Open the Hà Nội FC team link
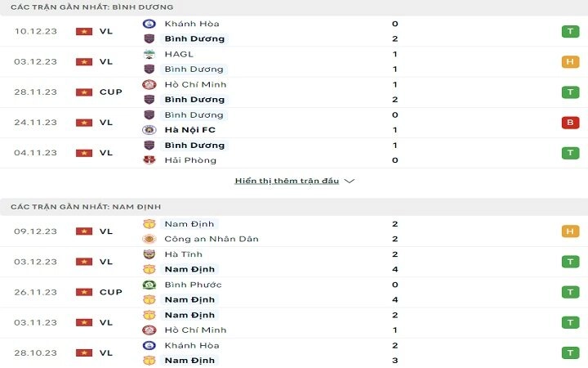 tap(189, 130)
